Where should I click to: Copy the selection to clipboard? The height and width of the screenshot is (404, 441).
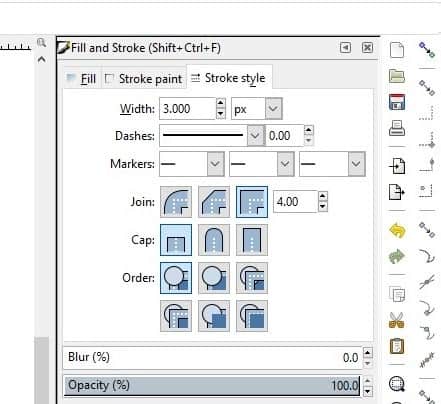(397, 294)
